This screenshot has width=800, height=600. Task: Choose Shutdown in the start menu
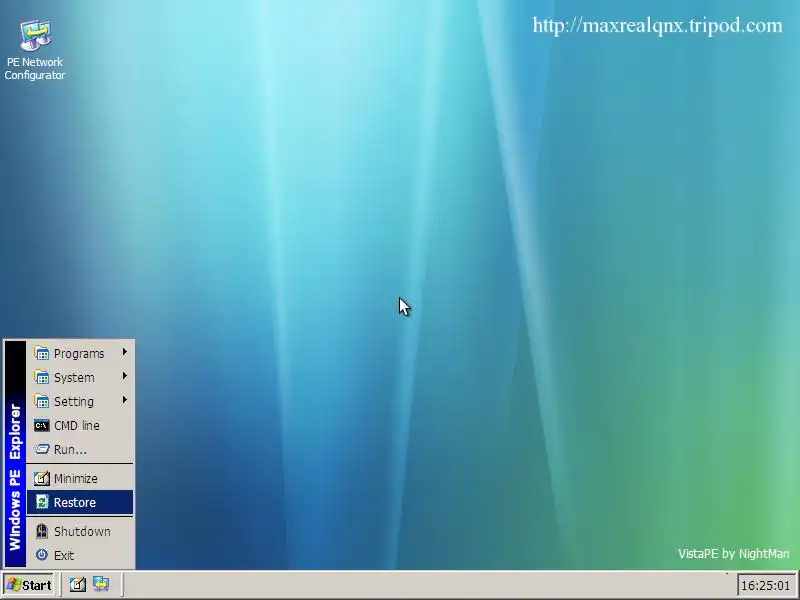[x=80, y=531]
